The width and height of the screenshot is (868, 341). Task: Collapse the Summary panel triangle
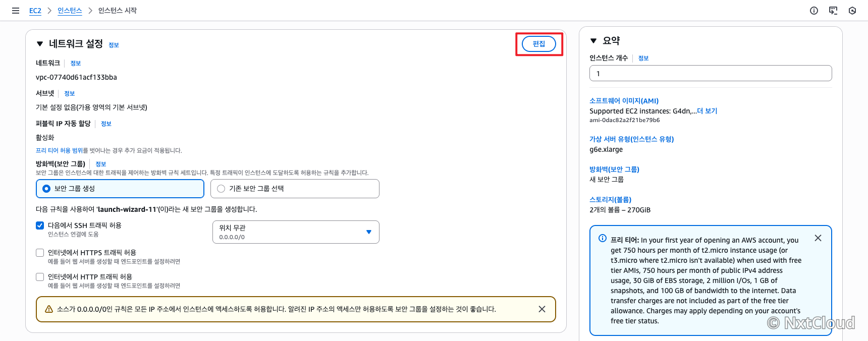click(x=593, y=41)
